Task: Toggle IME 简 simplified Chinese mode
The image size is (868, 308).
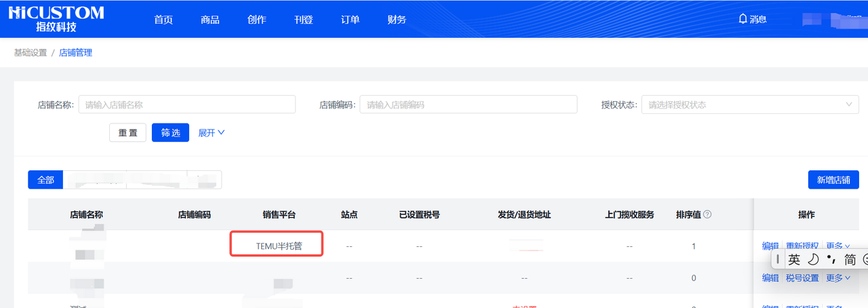Action: (850, 259)
